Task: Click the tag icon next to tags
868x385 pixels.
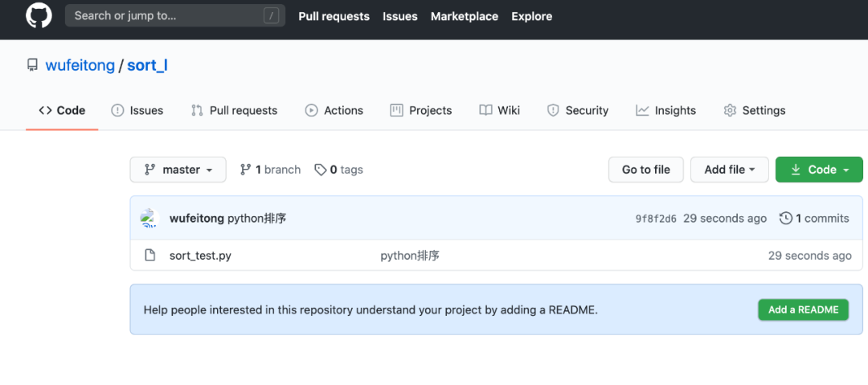Action: click(321, 170)
